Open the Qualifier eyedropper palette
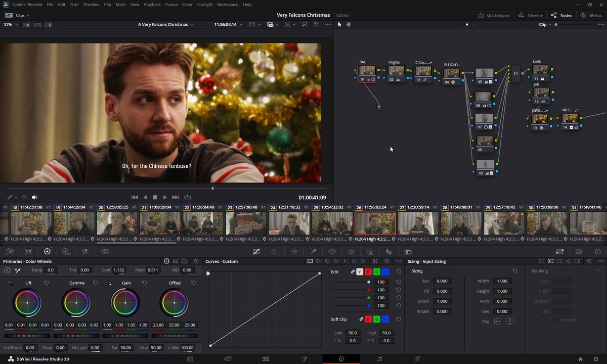 pyautogui.click(x=313, y=251)
